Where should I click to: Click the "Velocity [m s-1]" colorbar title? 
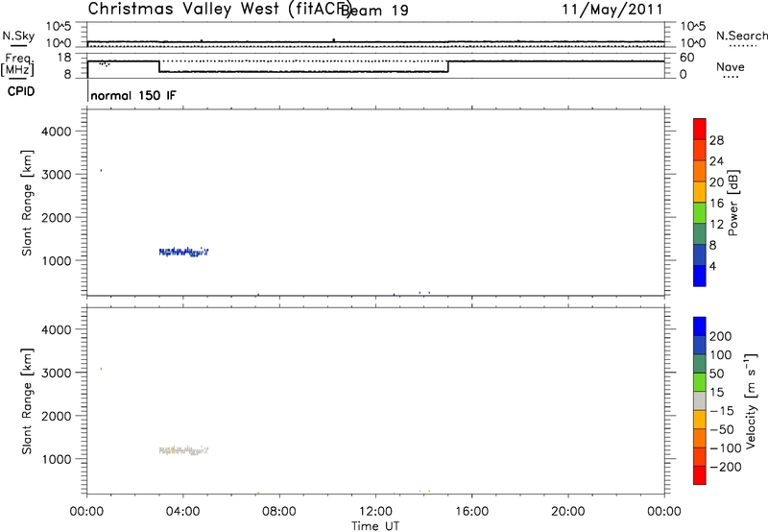(x=751, y=400)
